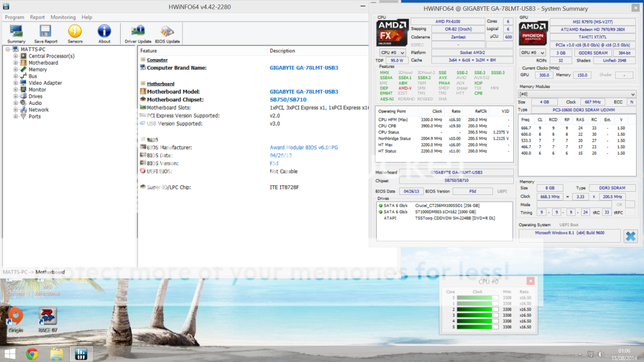Collapse the MATTS-PC root tree node

click(x=8, y=49)
